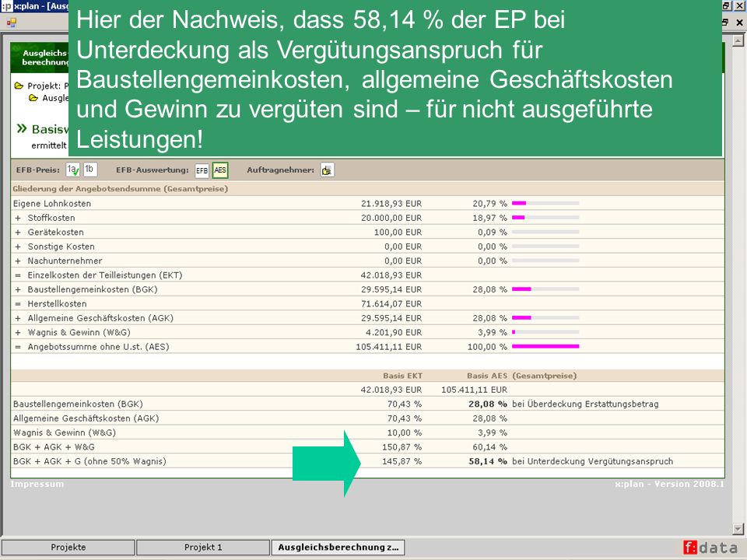
Task: Click the 60,14 % value
Action: click(489, 446)
